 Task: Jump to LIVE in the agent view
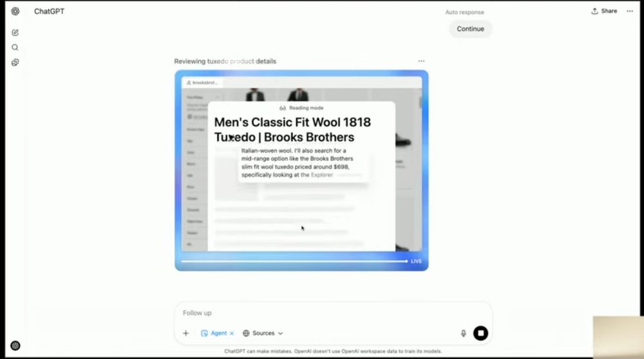(x=416, y=261)
